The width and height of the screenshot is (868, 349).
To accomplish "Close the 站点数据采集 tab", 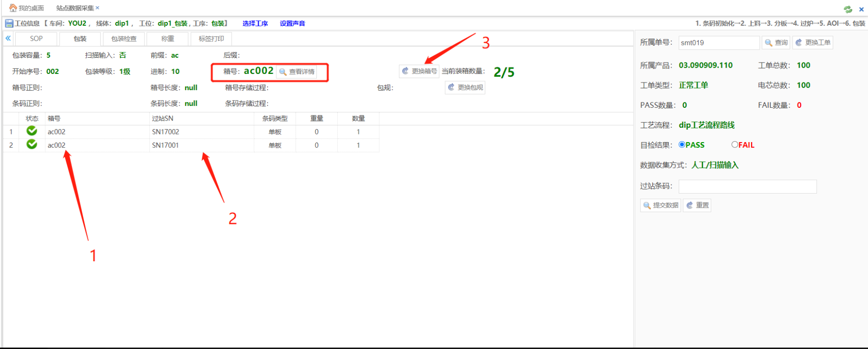I will [x=97, y=8].
